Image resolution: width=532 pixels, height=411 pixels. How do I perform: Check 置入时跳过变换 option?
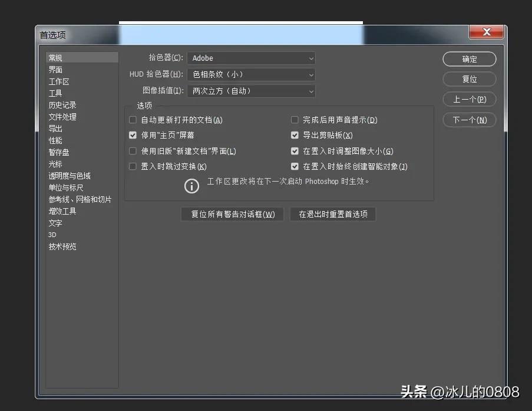point(133,166)
